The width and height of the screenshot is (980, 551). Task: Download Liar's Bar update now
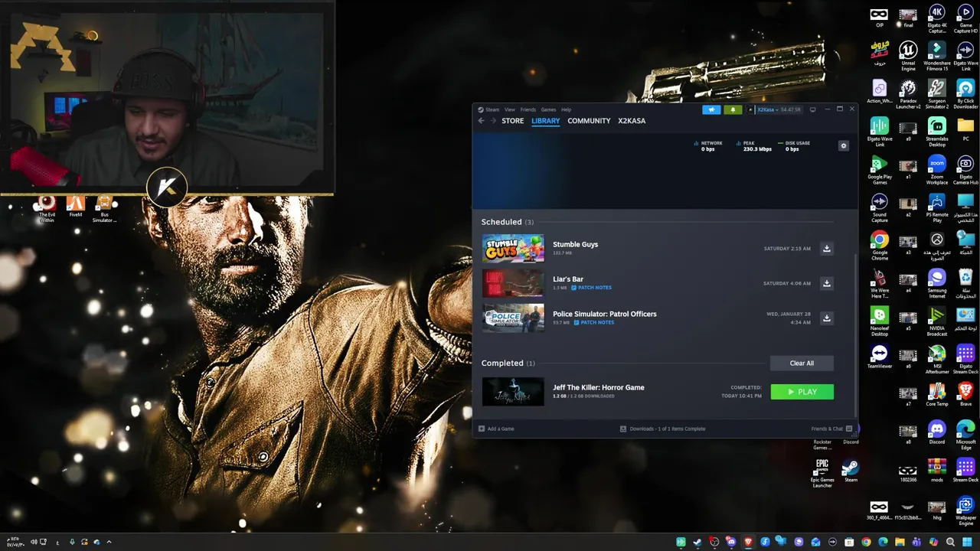(826, 283)
